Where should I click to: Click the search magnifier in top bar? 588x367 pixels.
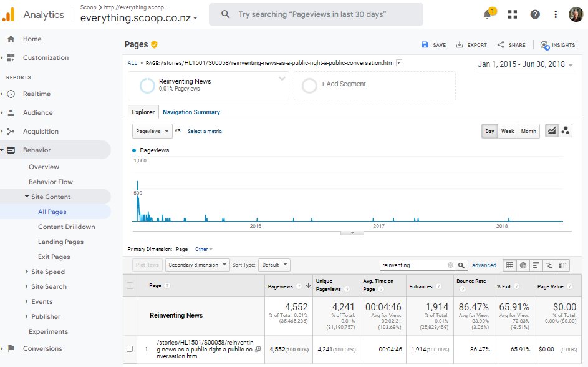pos(225,14)
